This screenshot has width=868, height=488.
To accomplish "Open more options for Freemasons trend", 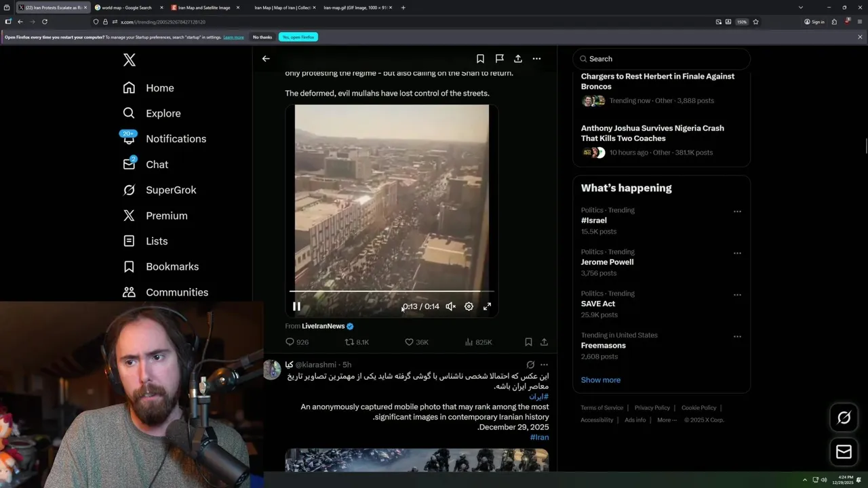I will pyautogui.click(x=737, y=337).
